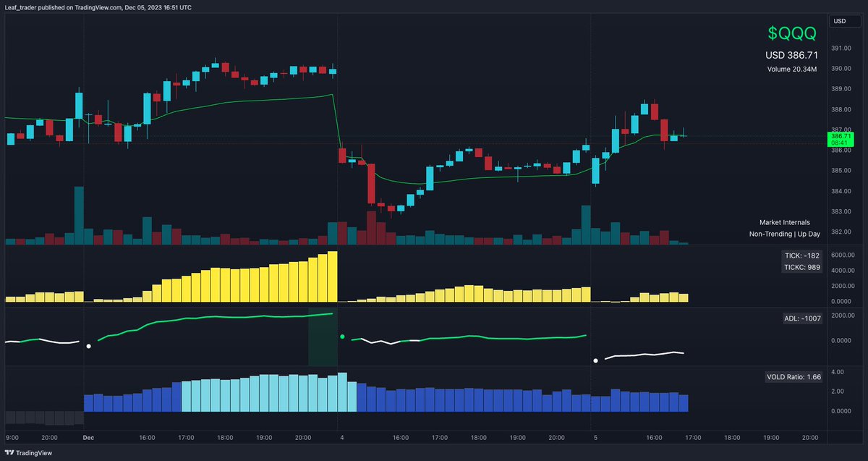Click the 391.00 price scale level
This screenshot has width=868, height=461.
(x=843, y=47)
